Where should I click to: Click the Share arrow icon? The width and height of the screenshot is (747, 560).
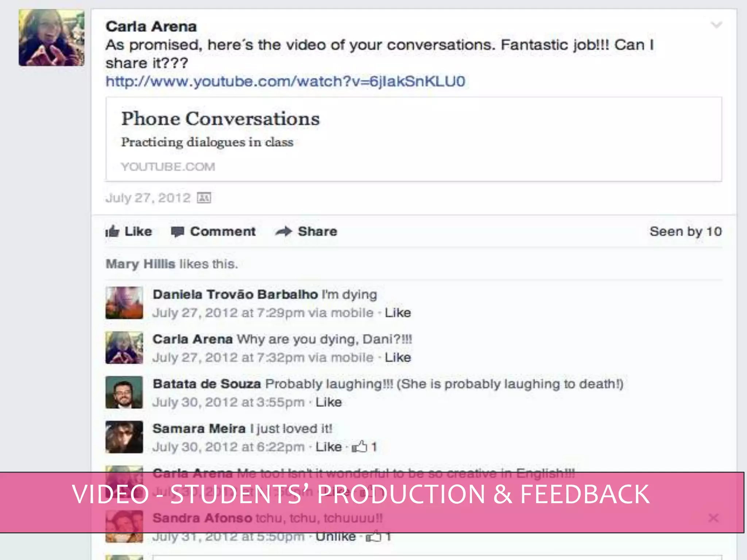click(283, 231)
